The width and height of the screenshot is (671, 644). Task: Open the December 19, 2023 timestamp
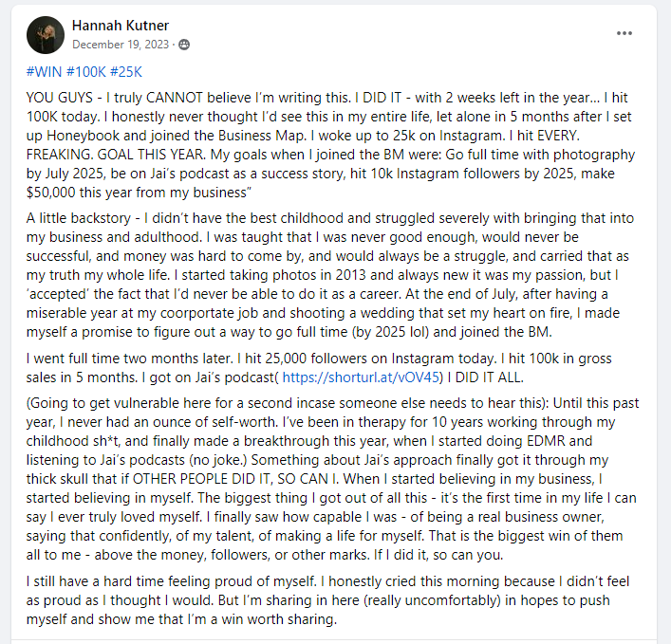click(122, 44)
